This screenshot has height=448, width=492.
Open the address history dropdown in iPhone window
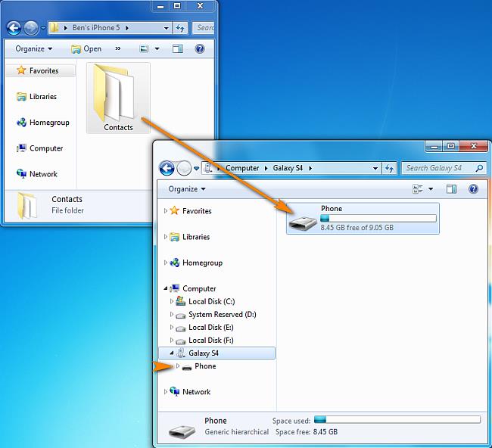point(167,28)
